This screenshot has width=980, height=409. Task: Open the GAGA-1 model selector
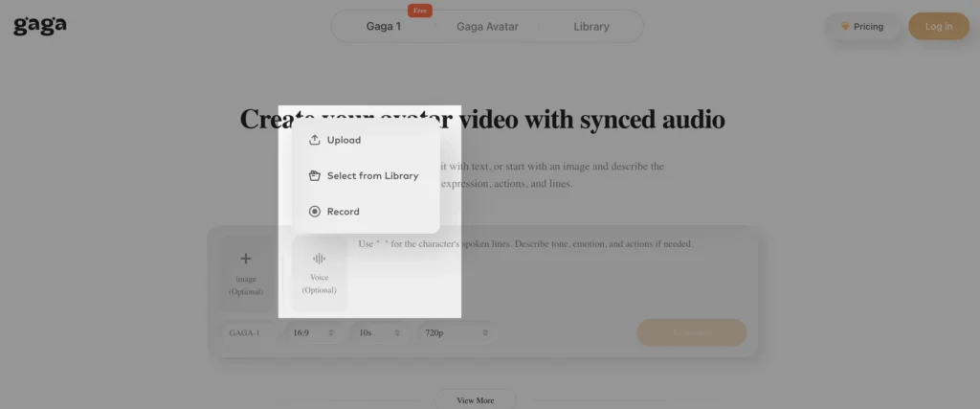[250, 332]
